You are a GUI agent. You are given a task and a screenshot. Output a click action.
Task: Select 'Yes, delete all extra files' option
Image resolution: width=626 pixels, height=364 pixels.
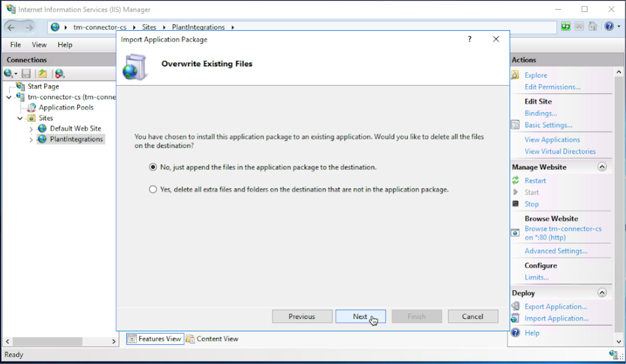(x=153, y=189)
